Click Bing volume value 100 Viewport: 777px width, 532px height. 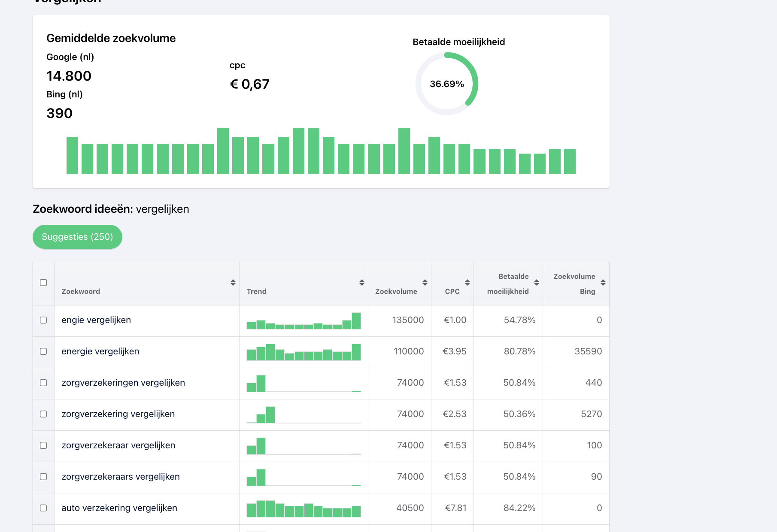tap(595, 445)
